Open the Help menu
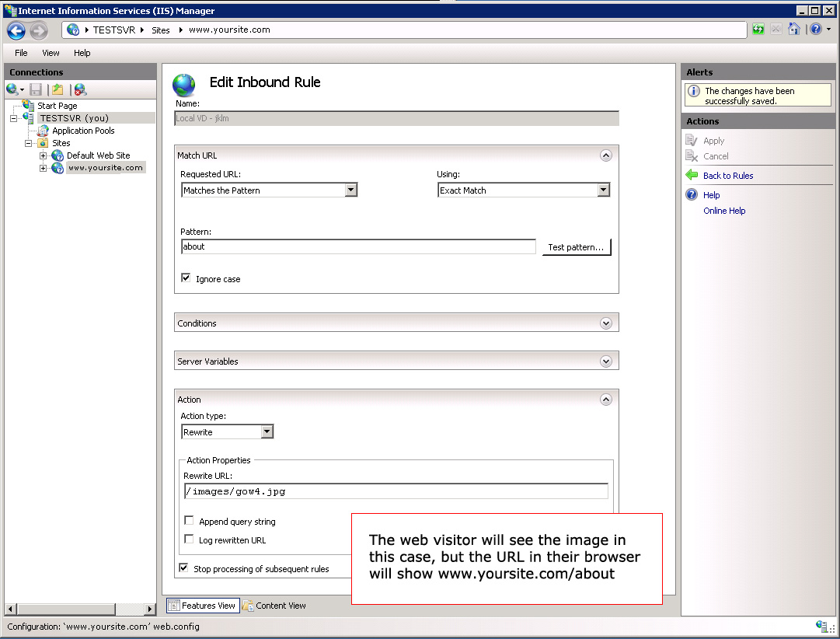Screen dimensions: 840x639 point(82,53)
